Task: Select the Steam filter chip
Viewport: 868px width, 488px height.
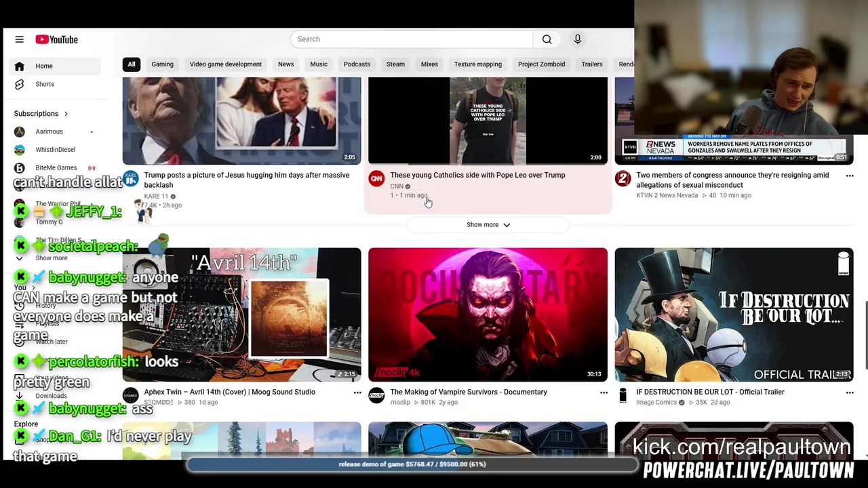Action: click(395, 64)
